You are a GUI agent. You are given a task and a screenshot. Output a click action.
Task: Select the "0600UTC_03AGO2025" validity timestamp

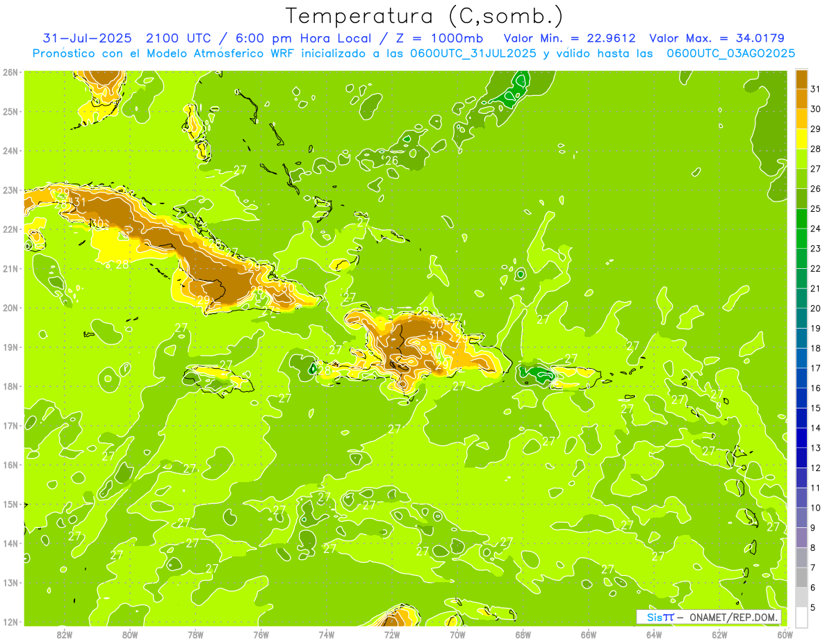click(x=730, y=53)
